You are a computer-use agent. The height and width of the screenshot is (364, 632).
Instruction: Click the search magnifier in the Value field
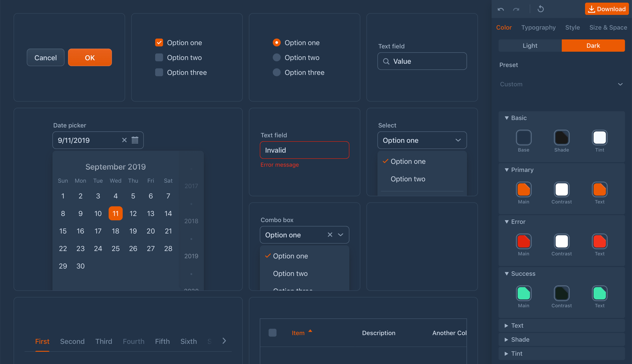(386, 61)
